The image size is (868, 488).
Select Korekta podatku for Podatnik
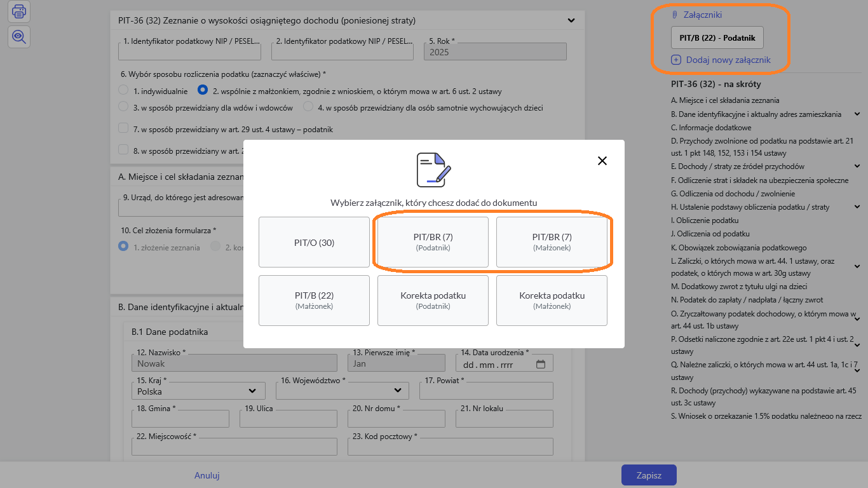tap(433, 300)
